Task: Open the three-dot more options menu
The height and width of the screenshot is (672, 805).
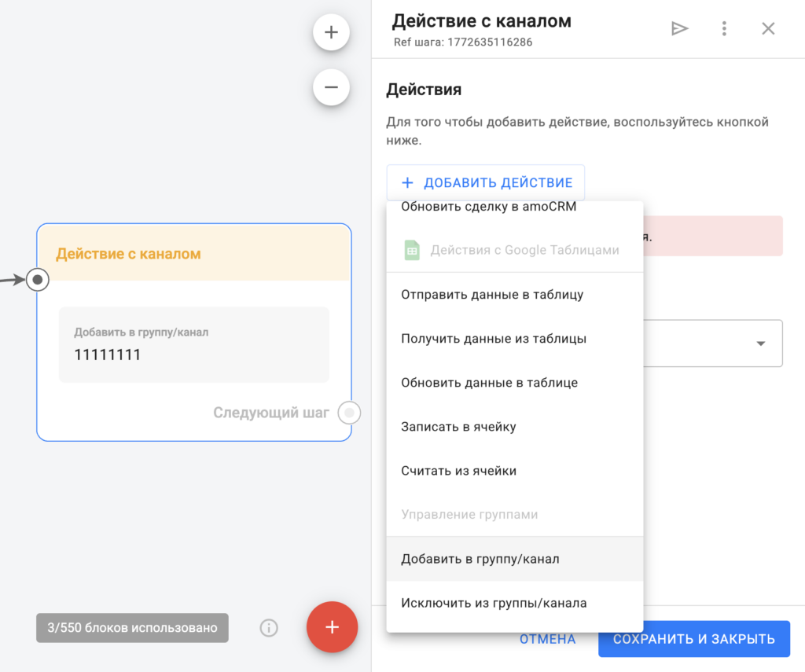Action: (724, 29)
